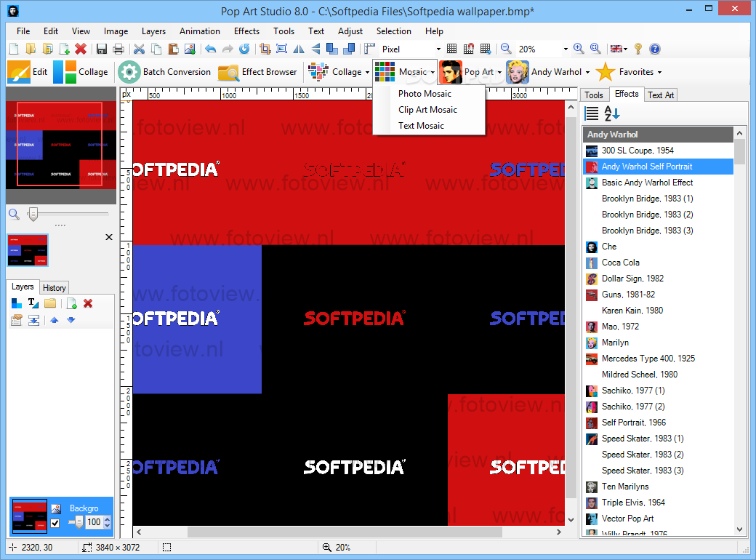Switch to the Text Art tab

click(x=661, y=95)
